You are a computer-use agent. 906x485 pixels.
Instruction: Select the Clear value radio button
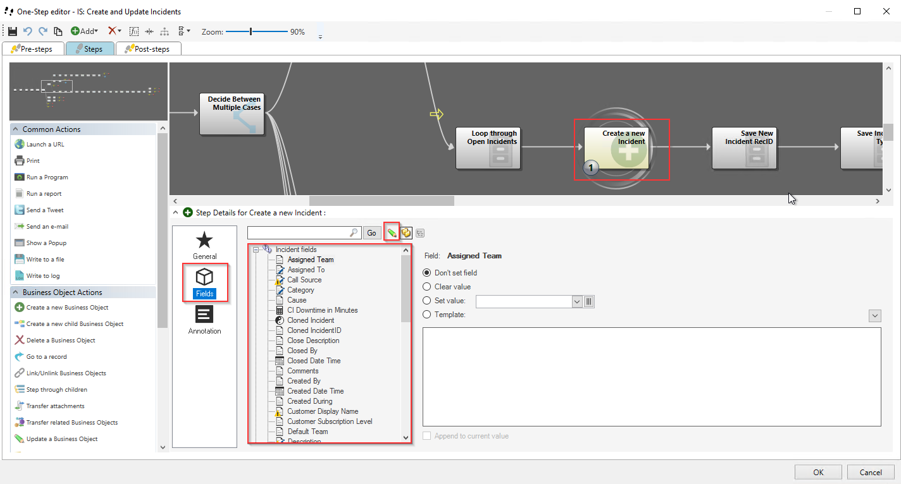427,287
